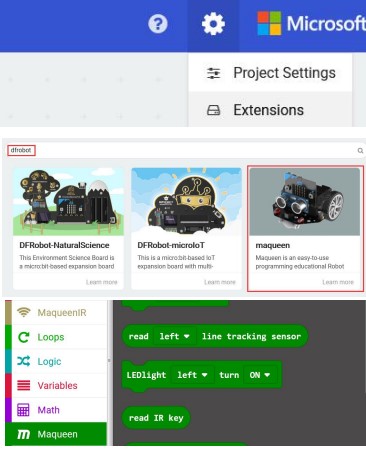Image resolution: width=366 pixels, height=465 pixels.
Task: Click the read IR key block
Action: point(156,418)
